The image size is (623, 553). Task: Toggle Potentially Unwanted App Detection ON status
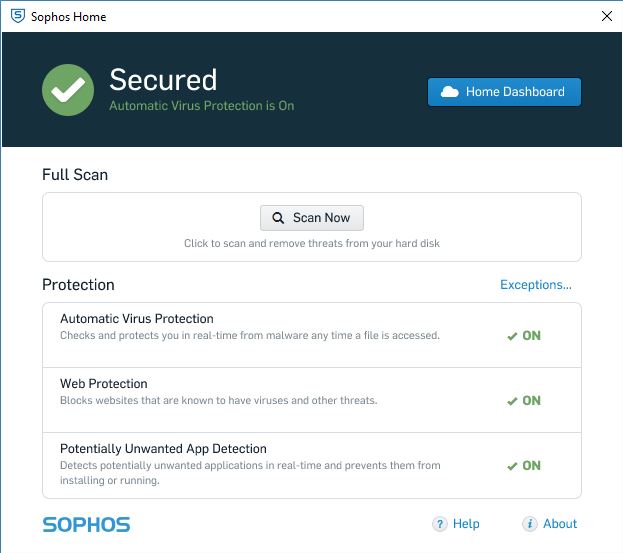pos(524,466)
